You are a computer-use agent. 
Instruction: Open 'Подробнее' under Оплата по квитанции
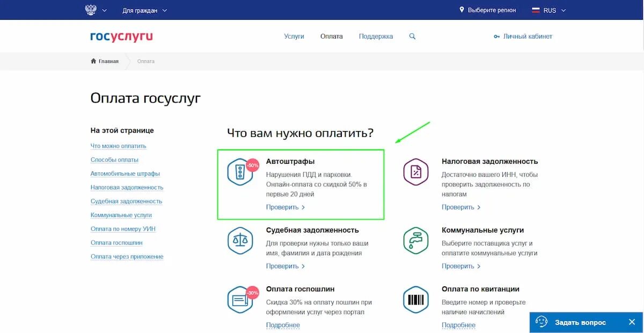click(458, 325)
